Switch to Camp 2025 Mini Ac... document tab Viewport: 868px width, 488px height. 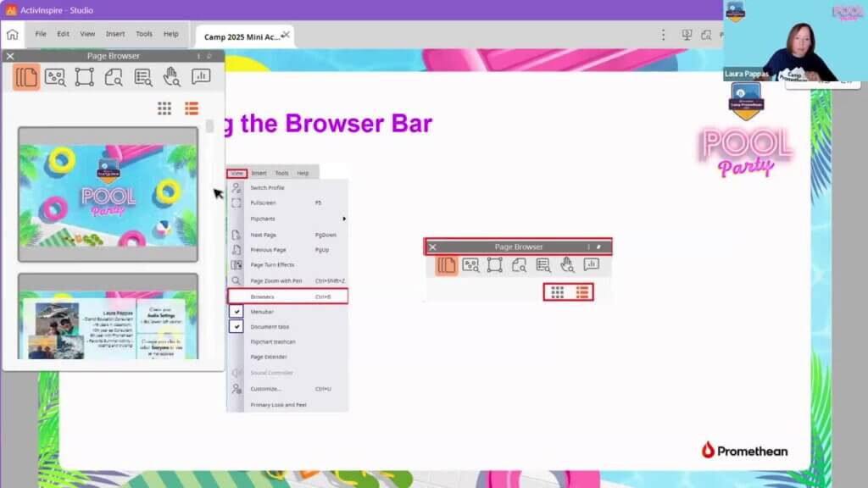click(241, 36)
